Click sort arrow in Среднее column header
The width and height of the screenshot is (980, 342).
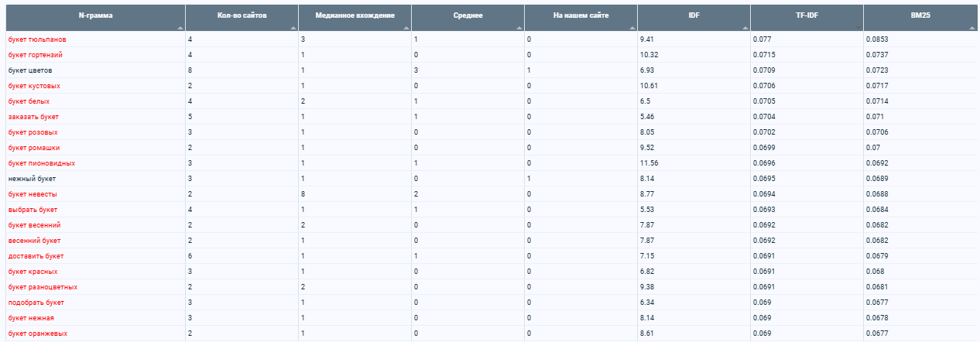519,29
